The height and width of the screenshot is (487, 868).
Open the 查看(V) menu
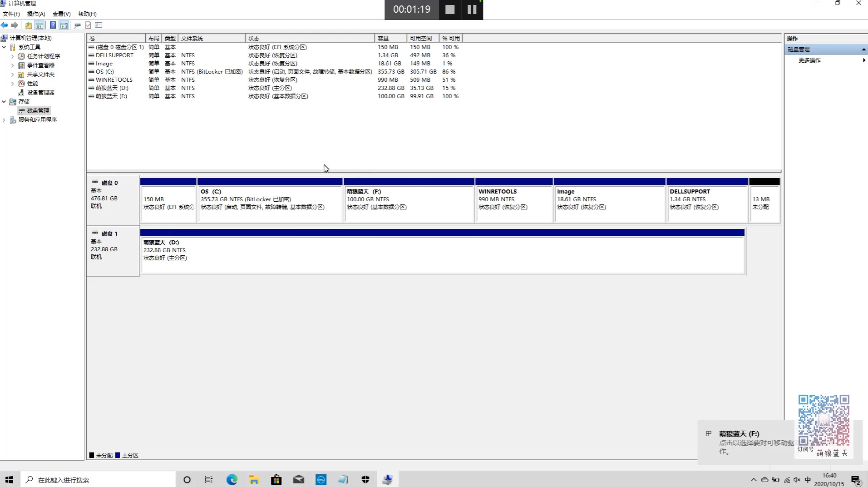click(62, 14)
